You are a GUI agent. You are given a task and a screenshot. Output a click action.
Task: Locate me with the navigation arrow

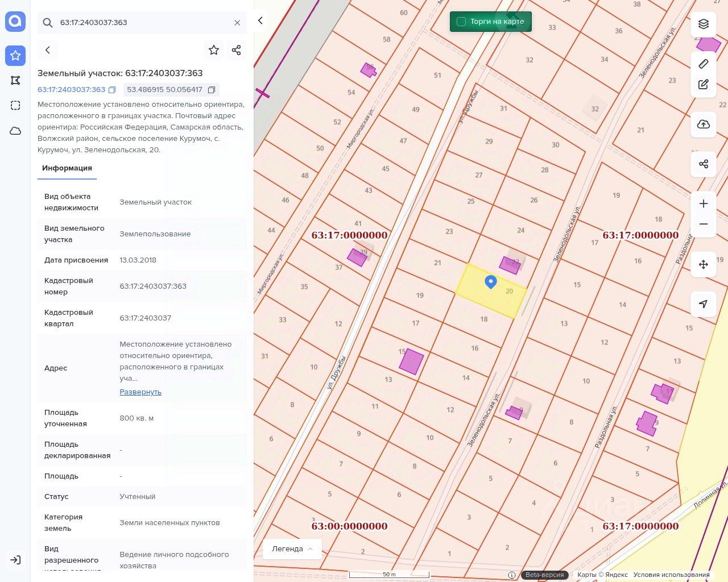click(704, 304)
